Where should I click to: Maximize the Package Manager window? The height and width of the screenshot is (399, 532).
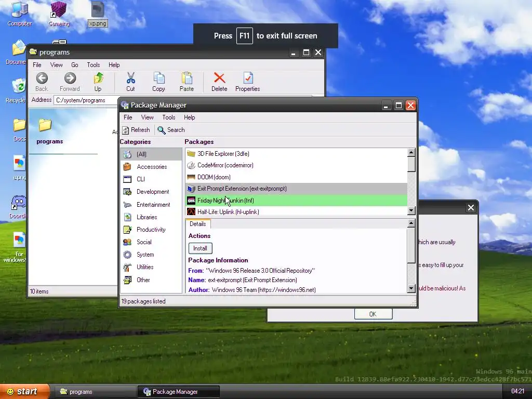click(x=398, y=105)
